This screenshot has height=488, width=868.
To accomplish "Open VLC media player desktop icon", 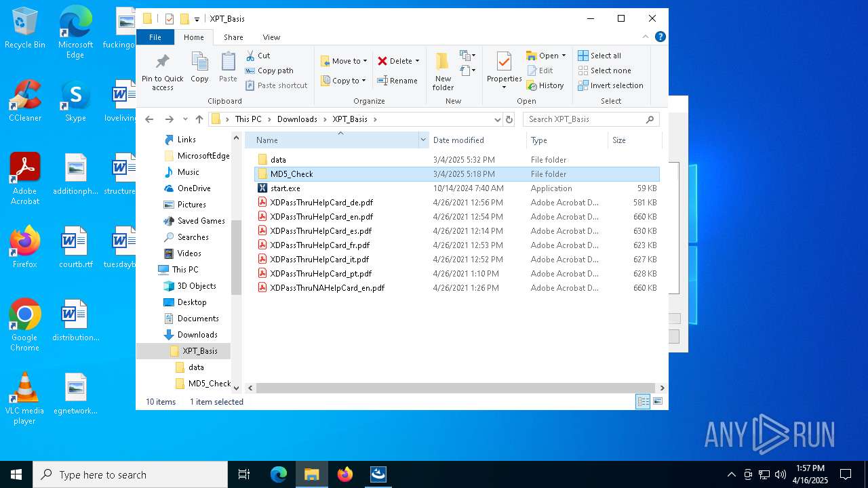I will [x=25, y=399].
